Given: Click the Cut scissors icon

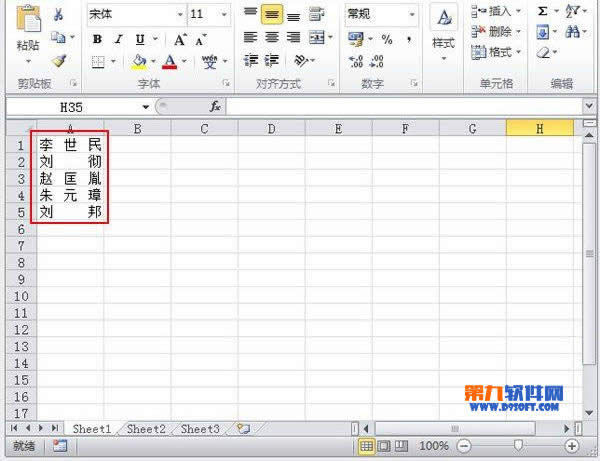Looking at the screenshot, I should click(58, 15).
